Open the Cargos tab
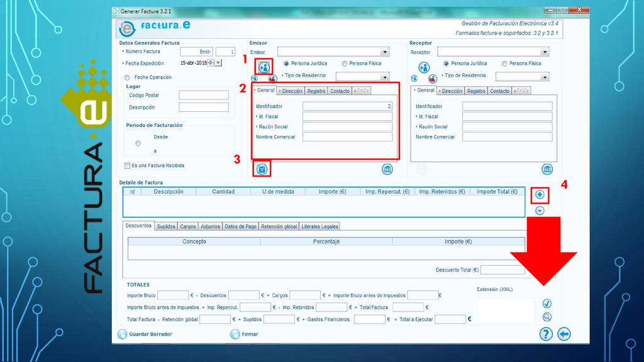Viewport: 644px width, 362px height. 187,226
